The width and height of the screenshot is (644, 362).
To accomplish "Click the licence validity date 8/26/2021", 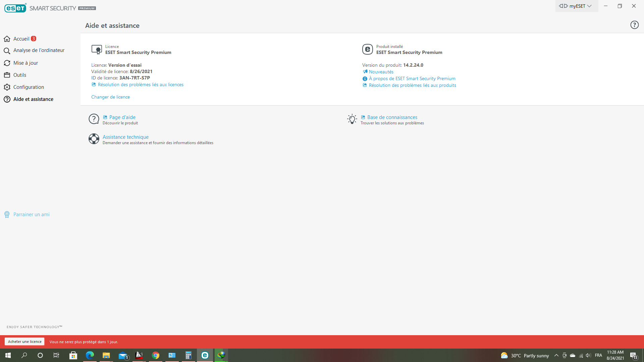I will point(141,72).
